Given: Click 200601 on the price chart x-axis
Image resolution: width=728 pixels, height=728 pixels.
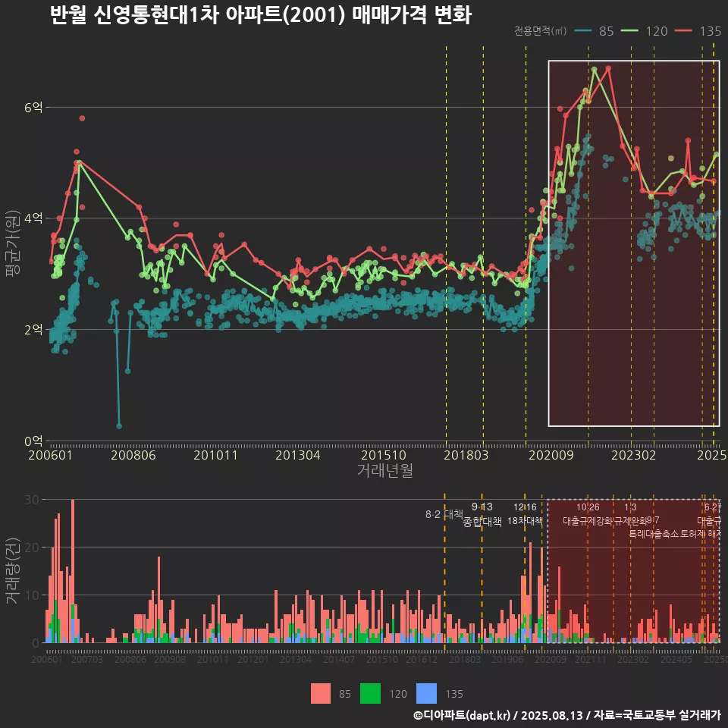Looking at the screenshot, I should (50, 455).
